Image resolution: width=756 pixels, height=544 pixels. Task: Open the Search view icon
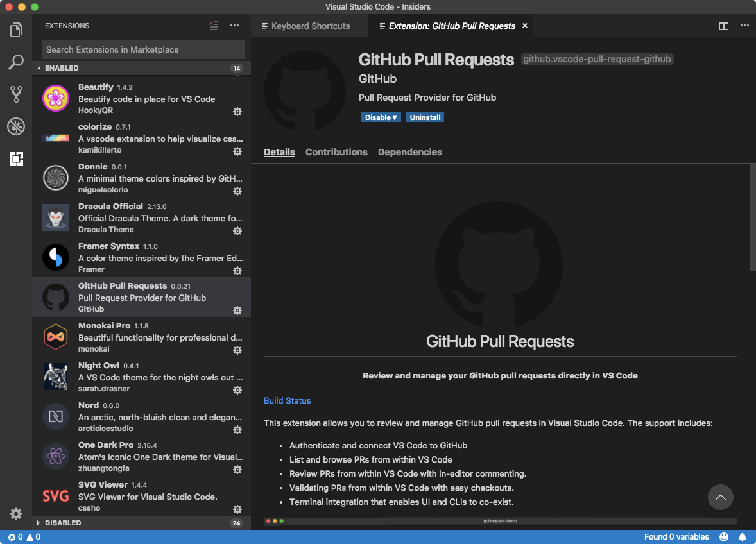coord(15,62)
